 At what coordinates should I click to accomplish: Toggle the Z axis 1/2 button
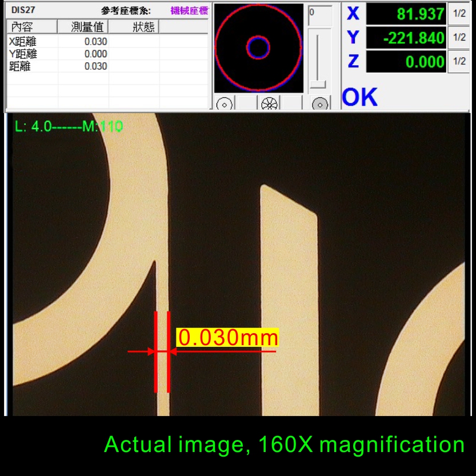[x=459, y=61]
